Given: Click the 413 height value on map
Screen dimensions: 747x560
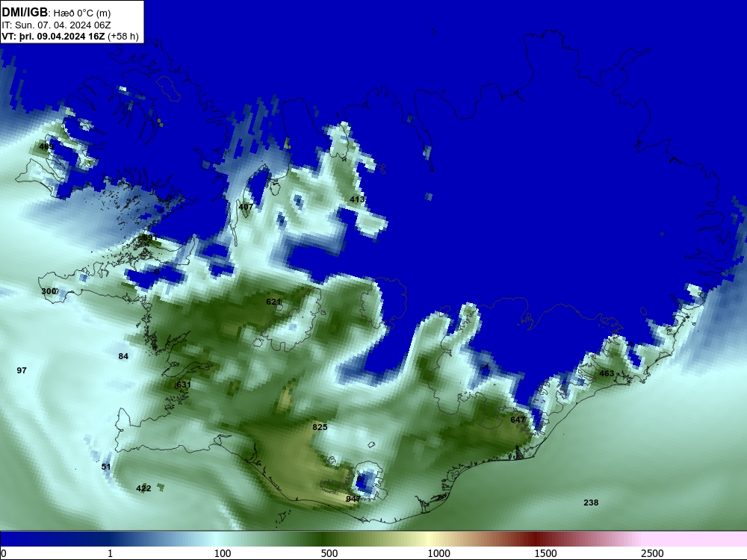Looking at the screenshot, I should click(357, 199).
